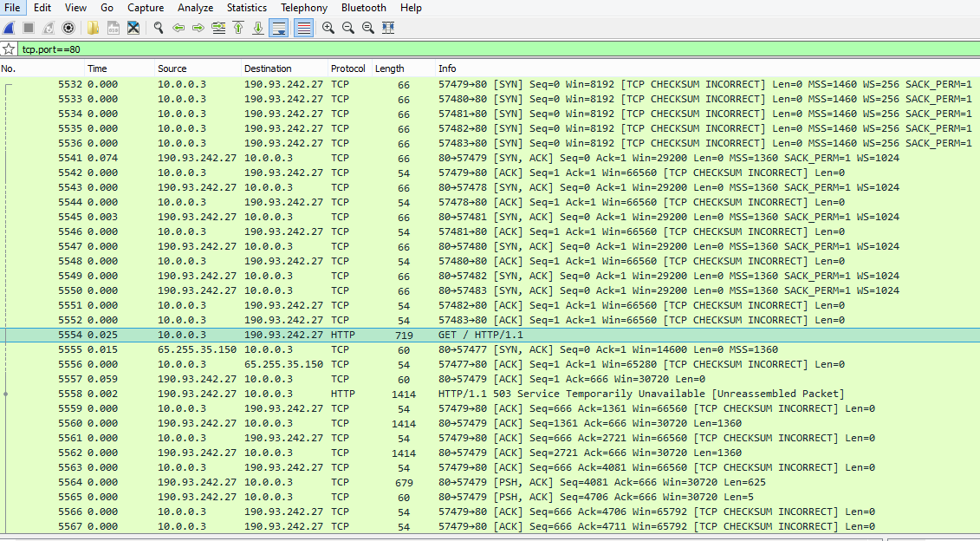Sort packets by Source column header
The width and height of the screenshot is (980, 541).
pyautogui.click(x=172, y=68)
